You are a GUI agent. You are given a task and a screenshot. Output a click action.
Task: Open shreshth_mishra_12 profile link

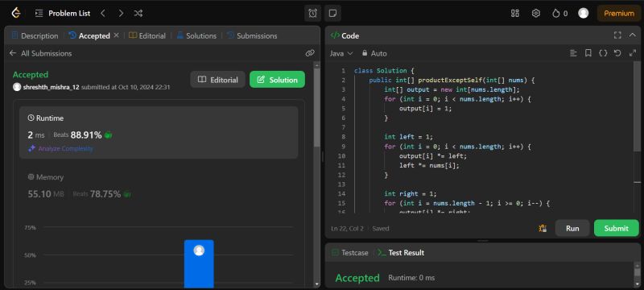tap(51, 87)
